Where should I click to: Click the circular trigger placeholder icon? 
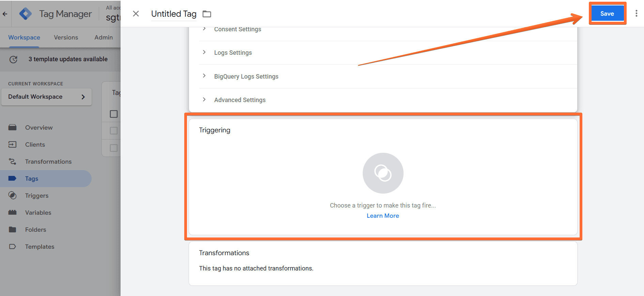pyautogui.click(x=383, y=173)
